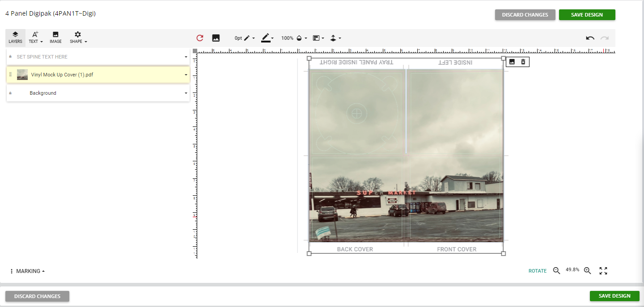
Task: Click the top-right resize handle of the image
Action: 504,58
